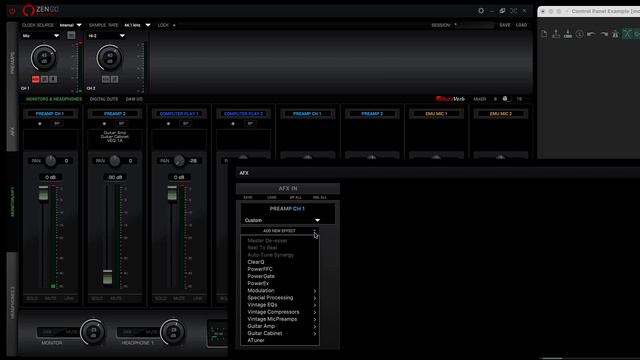Open the CH 2 input type dropdown showing Hi-Z

click(107, 36)
